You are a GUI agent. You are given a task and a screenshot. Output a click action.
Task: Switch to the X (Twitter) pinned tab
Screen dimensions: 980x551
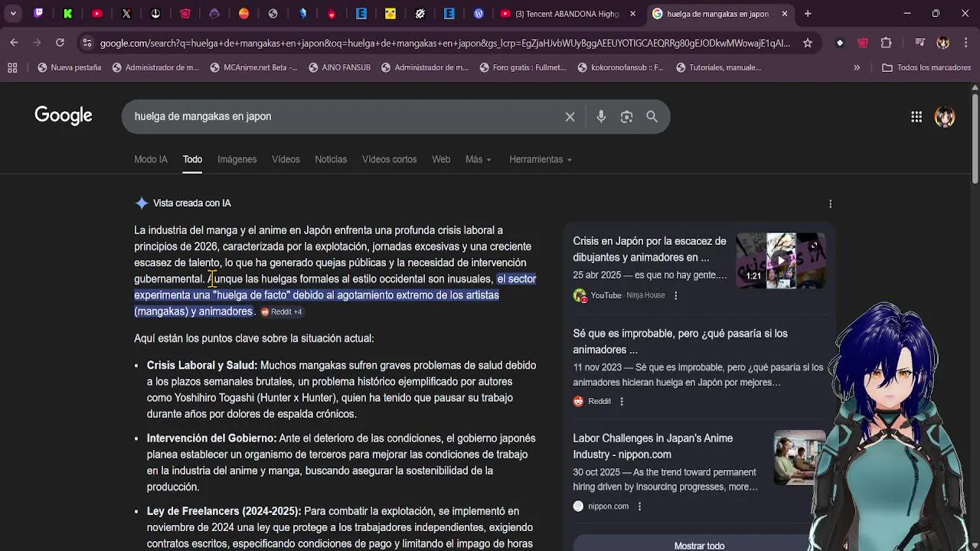(x=126, y=13)
